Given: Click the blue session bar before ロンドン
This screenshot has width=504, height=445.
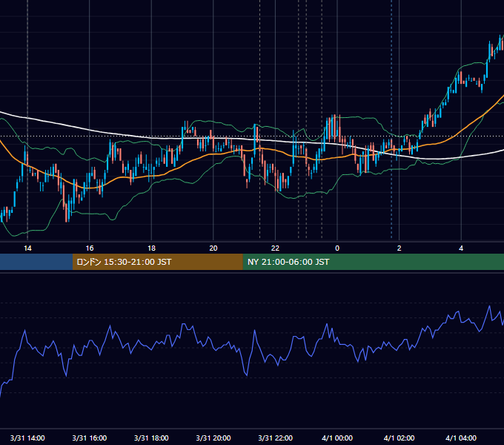Looking at the screenshot, I should (x=36, y=262).
